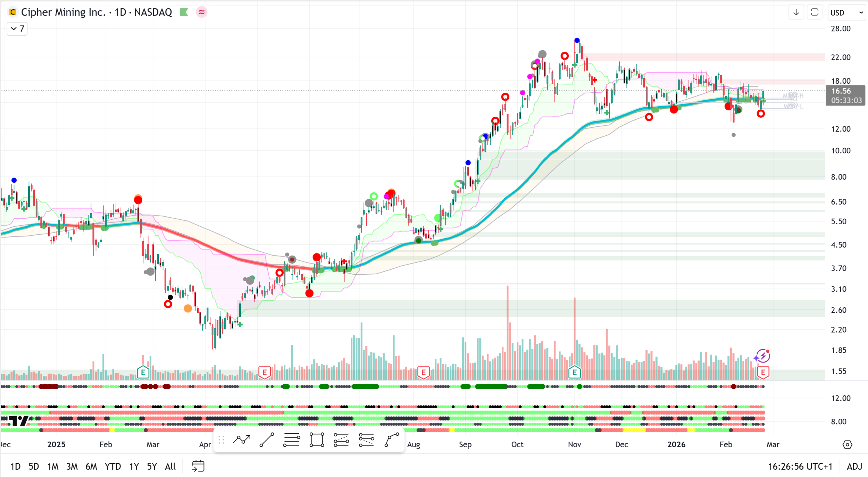Select the trend path arrow drawing tool
The image size is (868, 477).
coord(242,440)
